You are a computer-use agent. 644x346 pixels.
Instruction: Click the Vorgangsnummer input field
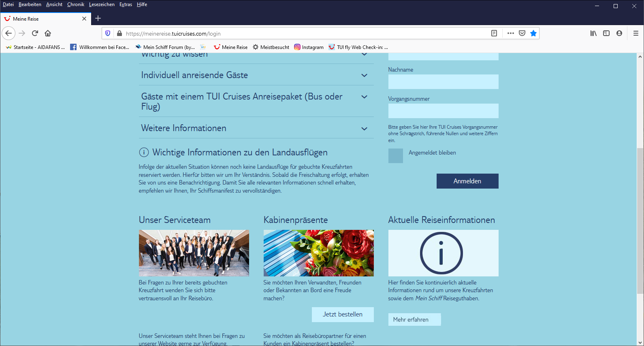coord(443,111)
